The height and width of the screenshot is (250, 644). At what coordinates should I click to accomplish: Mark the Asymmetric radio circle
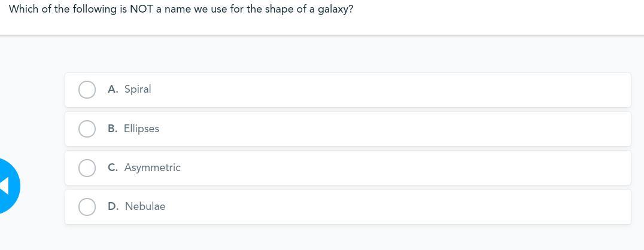[x=87, y=168]
